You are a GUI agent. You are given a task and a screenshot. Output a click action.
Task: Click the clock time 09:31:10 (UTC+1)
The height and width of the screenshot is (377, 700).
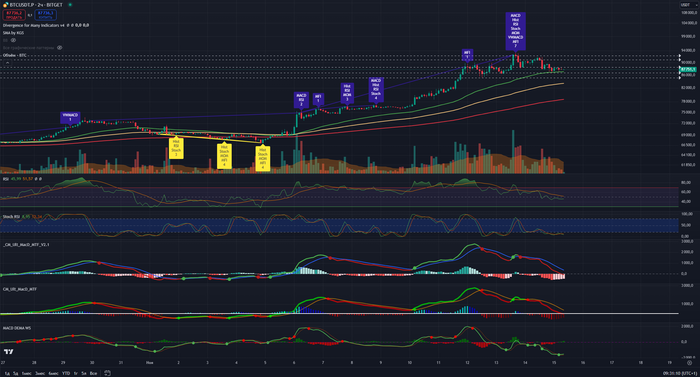point(679,373)
